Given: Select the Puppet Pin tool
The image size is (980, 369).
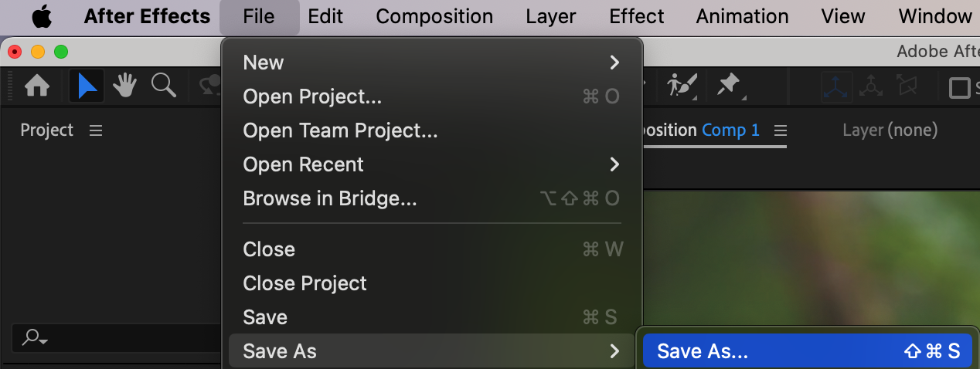Looking at the screenshot, I should pos(729,86).
